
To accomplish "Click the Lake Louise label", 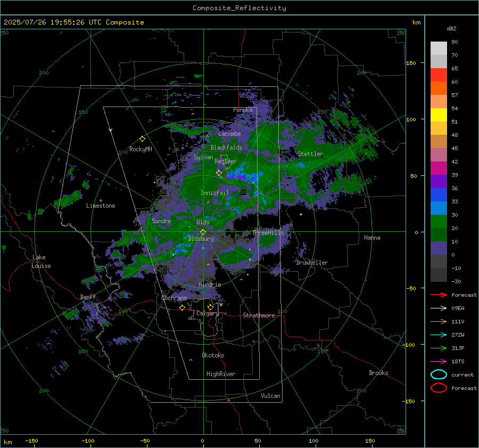I will coord(41,262).
